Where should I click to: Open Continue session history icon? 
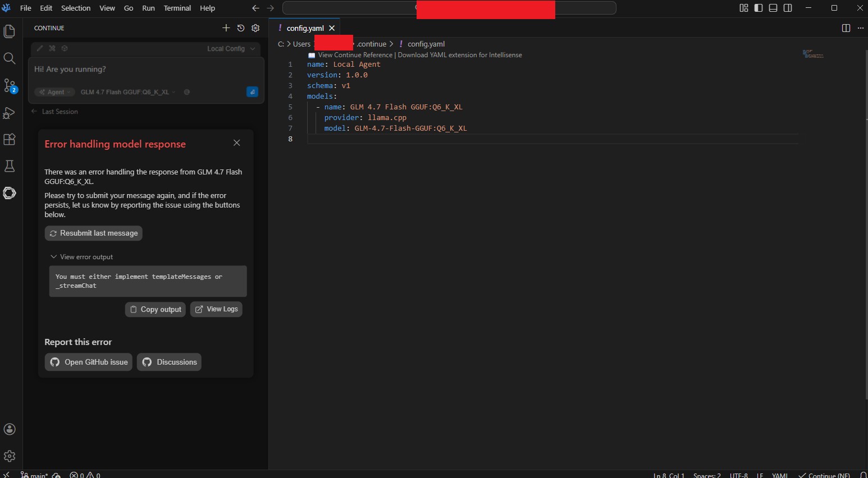[241, 28]
